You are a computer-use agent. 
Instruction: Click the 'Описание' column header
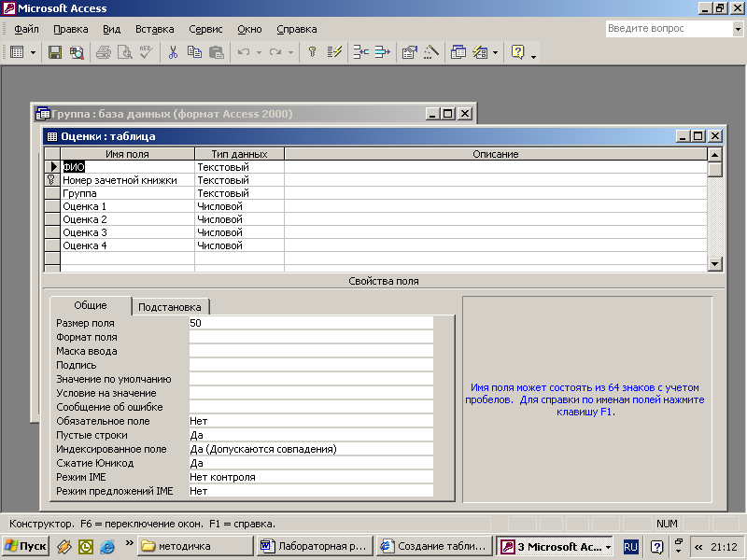pos(496,154)
